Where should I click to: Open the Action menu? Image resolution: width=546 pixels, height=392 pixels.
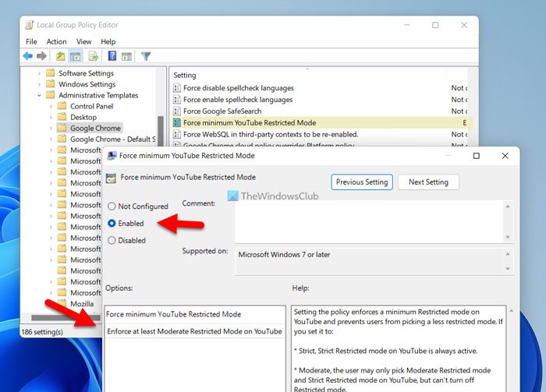[x=56, y=42]
